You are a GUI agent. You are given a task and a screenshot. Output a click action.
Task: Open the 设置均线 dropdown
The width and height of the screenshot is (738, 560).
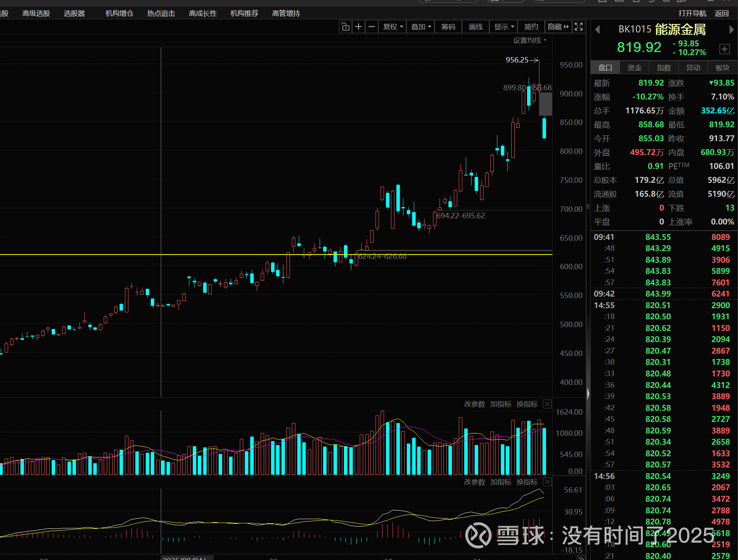[x=530, y=40]
